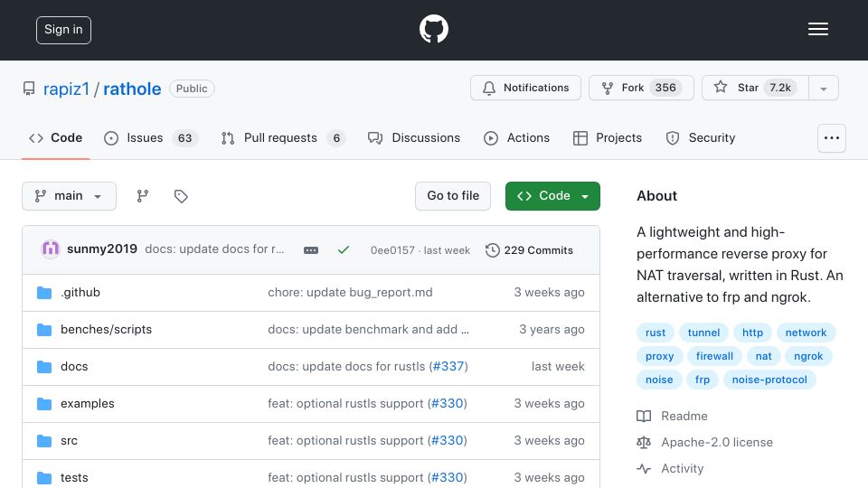Click the src folder icon
This screenshot has height=488, width=868.
(44, 440)
